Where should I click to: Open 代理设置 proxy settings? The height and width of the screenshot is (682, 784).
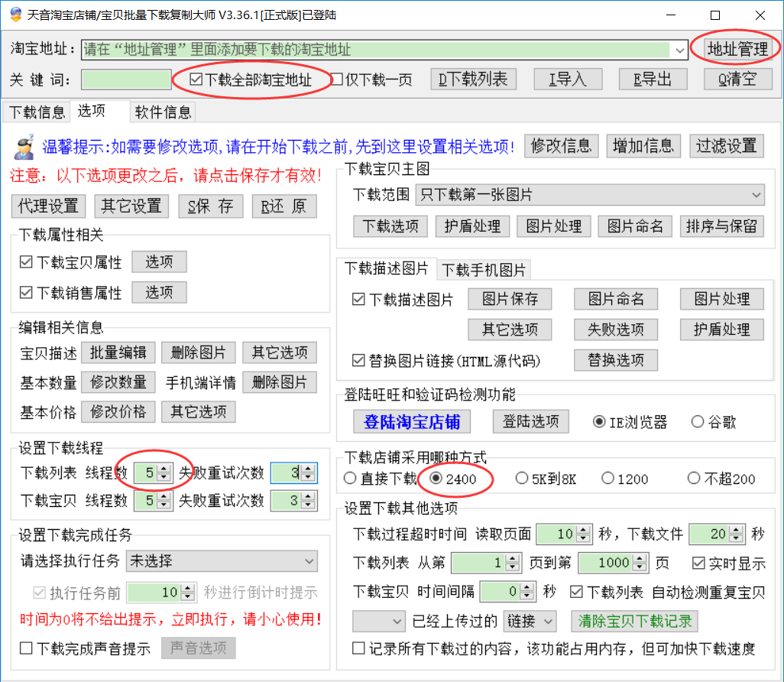click(x=49, y=206)
